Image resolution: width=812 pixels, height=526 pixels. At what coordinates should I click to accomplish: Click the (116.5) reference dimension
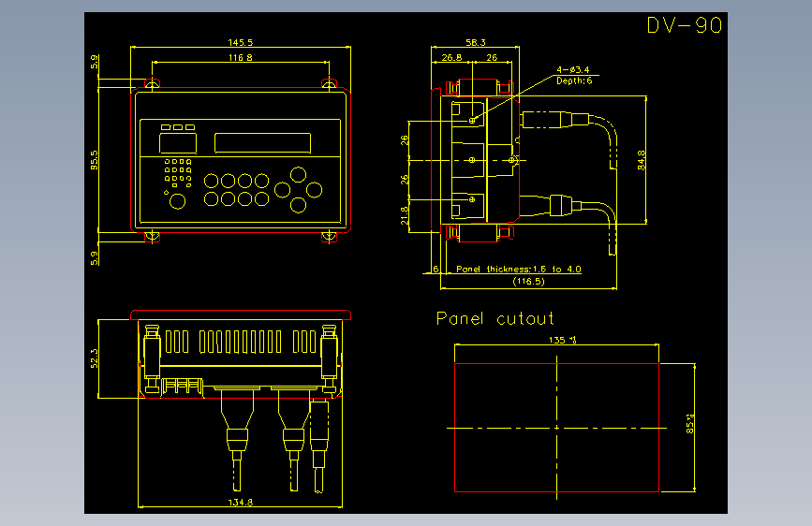(529, 281)
